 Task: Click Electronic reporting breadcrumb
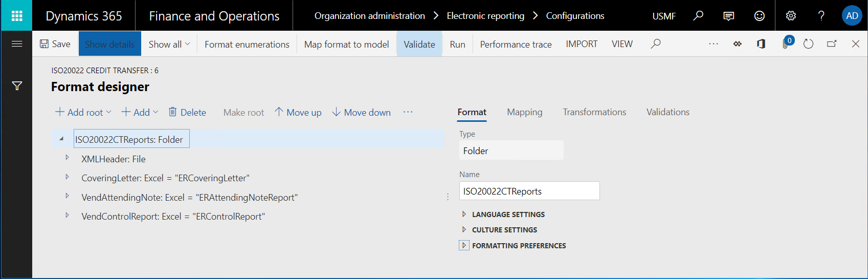point(485,16)
